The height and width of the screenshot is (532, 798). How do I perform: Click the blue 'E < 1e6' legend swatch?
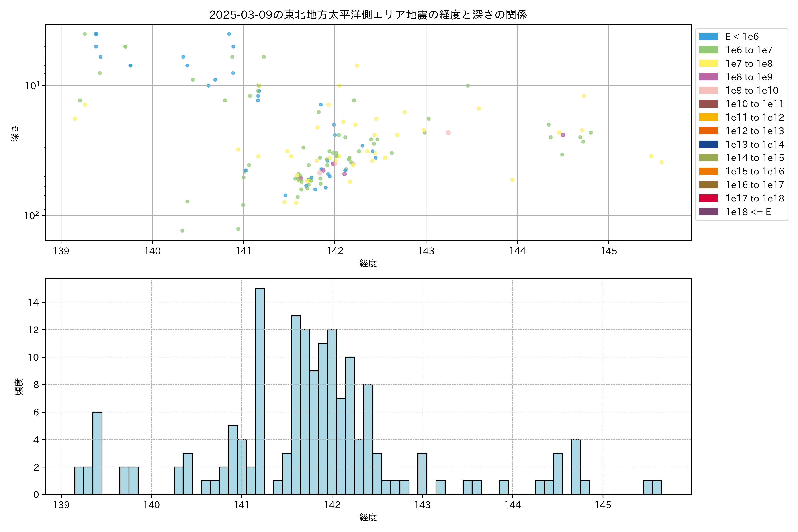point(708,37)
